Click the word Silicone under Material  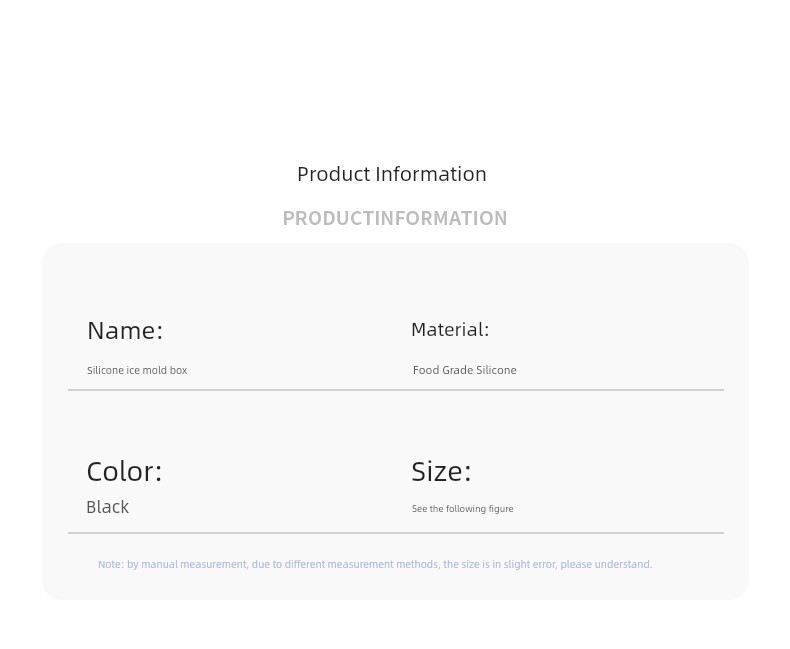coord(496,370)
